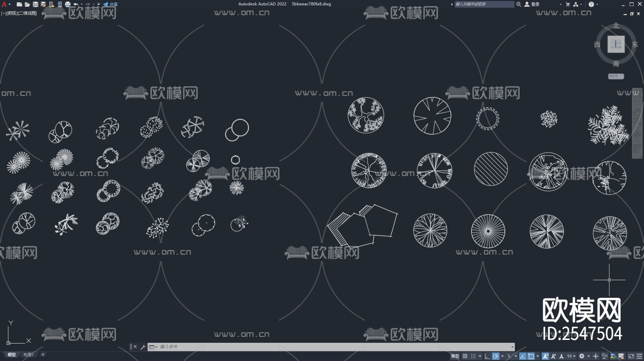This screenshot has width=644, height=361.
Task: Open ShowMotion from the navigation bar
Action: coord(636,147)
